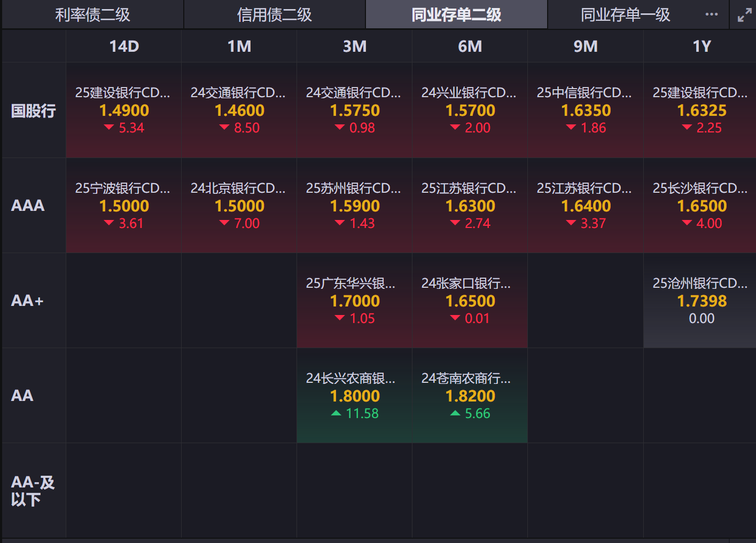This screenshot has height=543, width=756.
Task: Switch to 信用债二级 tab
Action: pos(275,14)
